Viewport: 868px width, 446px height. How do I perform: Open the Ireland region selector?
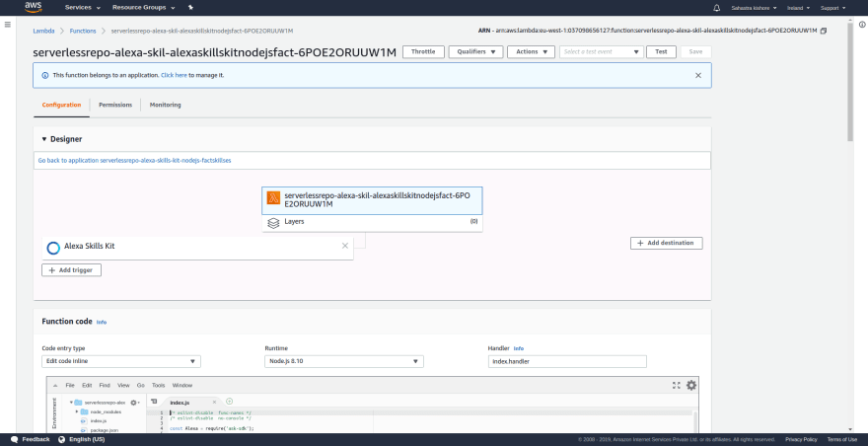tap(798, 8)
